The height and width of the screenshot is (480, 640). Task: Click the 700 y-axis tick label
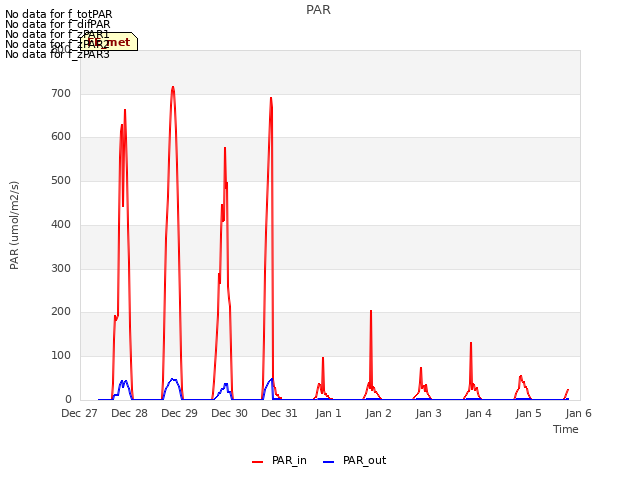(x=61, y=93)
